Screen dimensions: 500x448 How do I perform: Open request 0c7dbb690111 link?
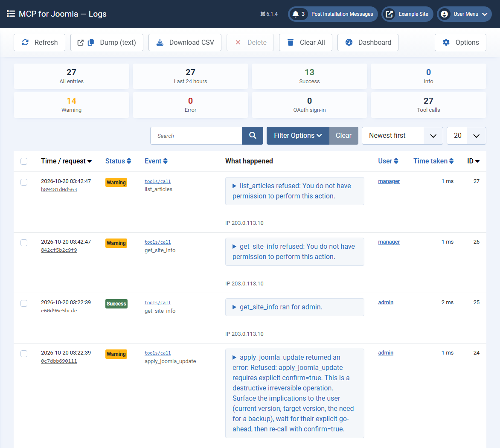pyautogui.click(x=59, y=361)
